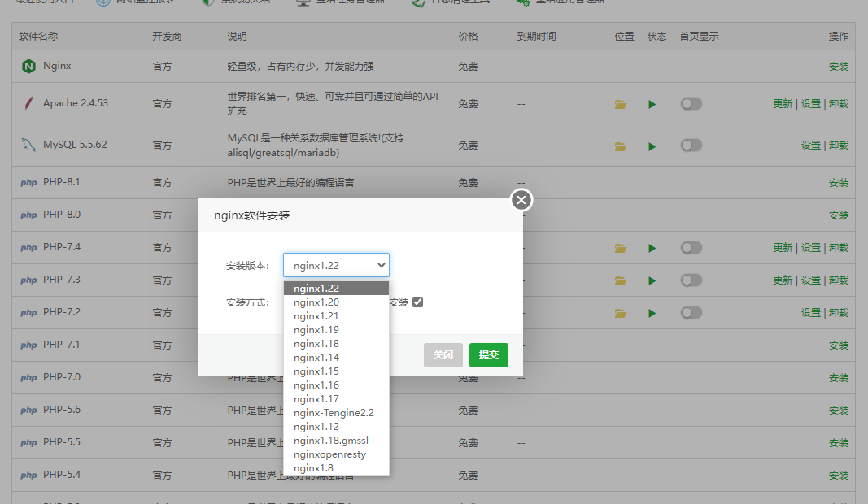Select nginx1.21 from the version list

(336, 316)
